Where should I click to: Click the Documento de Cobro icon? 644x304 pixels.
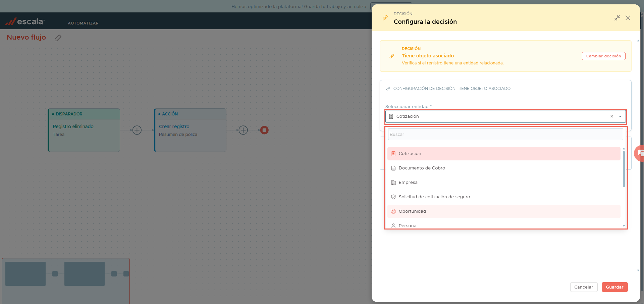(x=393, y=168)
